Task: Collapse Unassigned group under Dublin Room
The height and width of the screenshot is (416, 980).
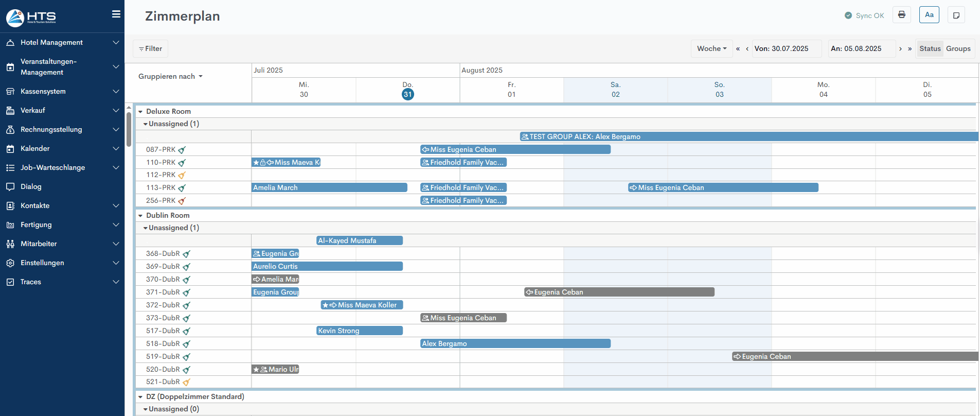Action: 146,228
